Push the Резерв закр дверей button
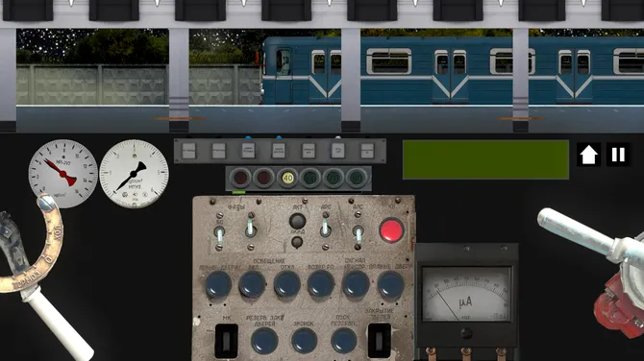The width and height of the screenshot is (644, 361). click(264, 341)
